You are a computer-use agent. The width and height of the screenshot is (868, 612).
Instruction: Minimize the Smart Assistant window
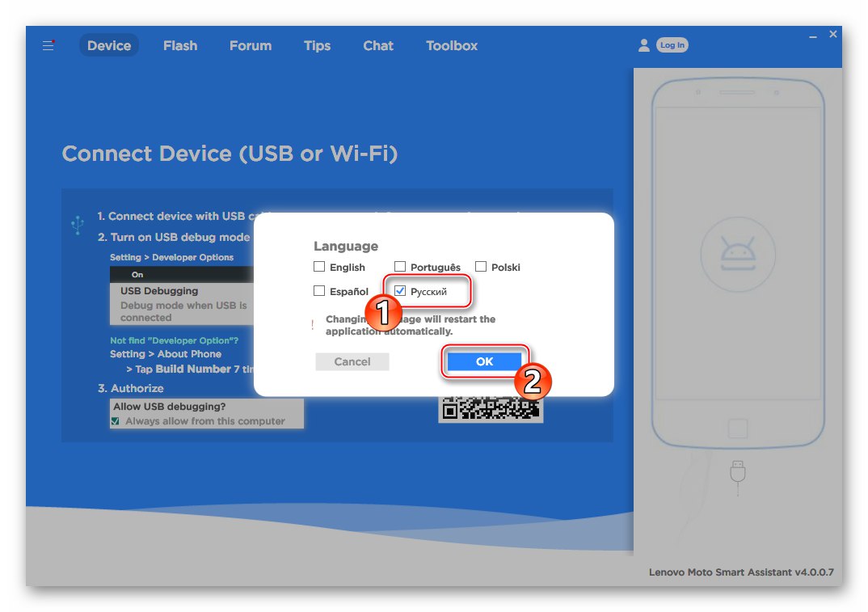click(813, 36)
